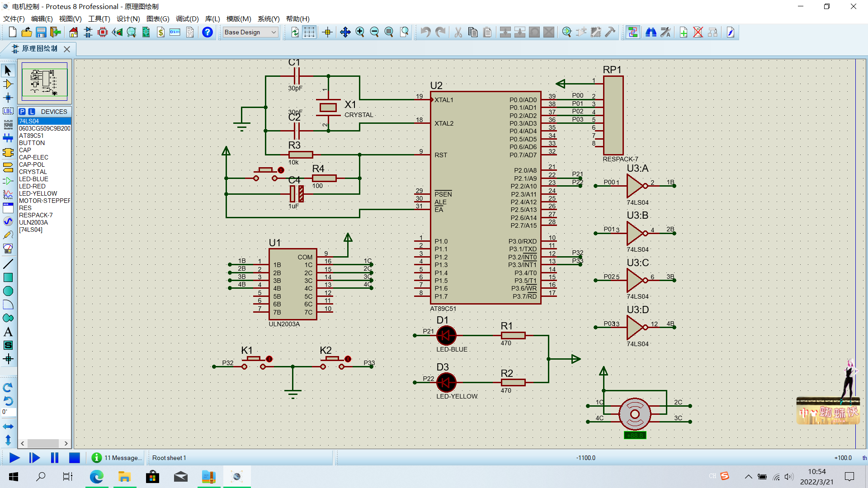The height and width of the screenshot is (488, 868).
Task: Select the Buses Mode tool
Action: (8, 138)
